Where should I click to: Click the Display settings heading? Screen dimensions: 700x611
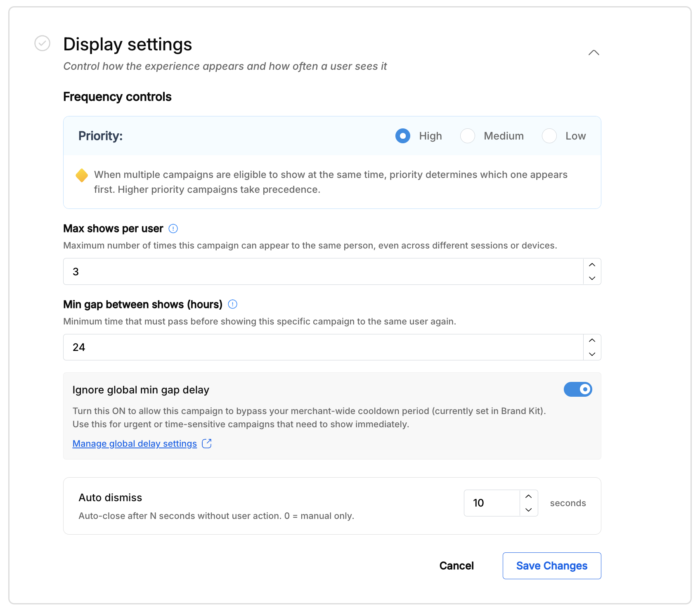click(x=128, y=44)
